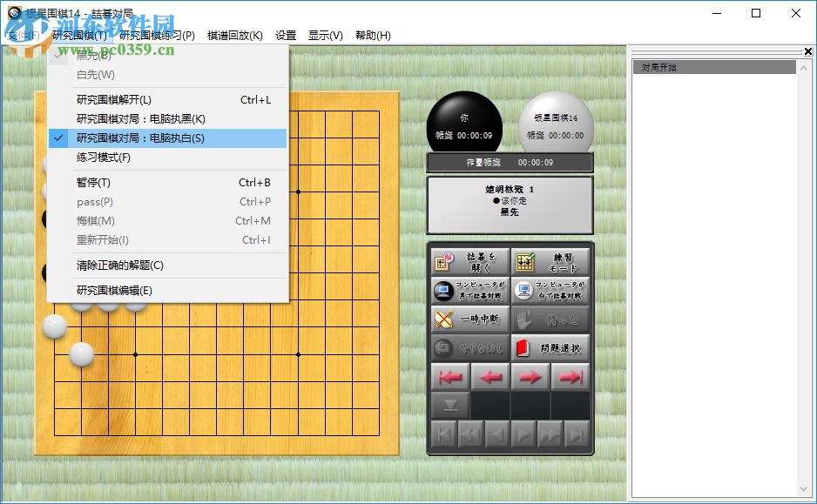Open the 设置 menu
The height and width of the screenshot is (504, 817).
(286, 35)
